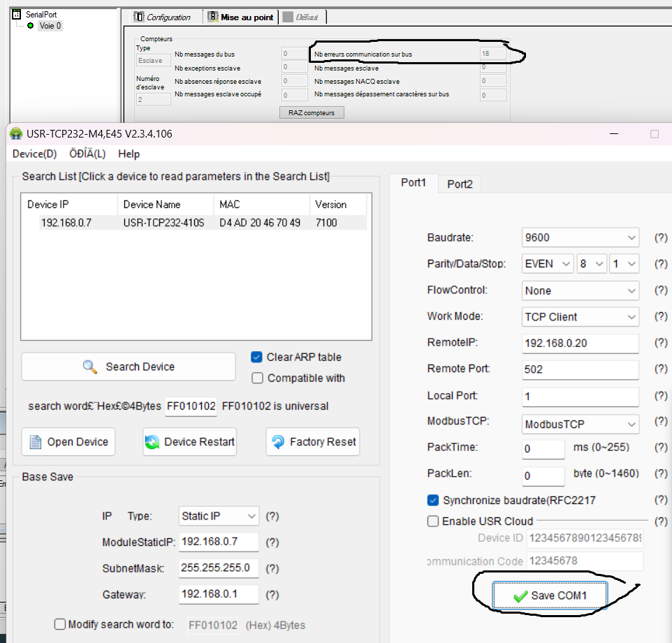Screen dimensions: 672x643
Task: Open the IP Type Static IP dropdown
Action: pyautogui.click(x=219, y=517)
